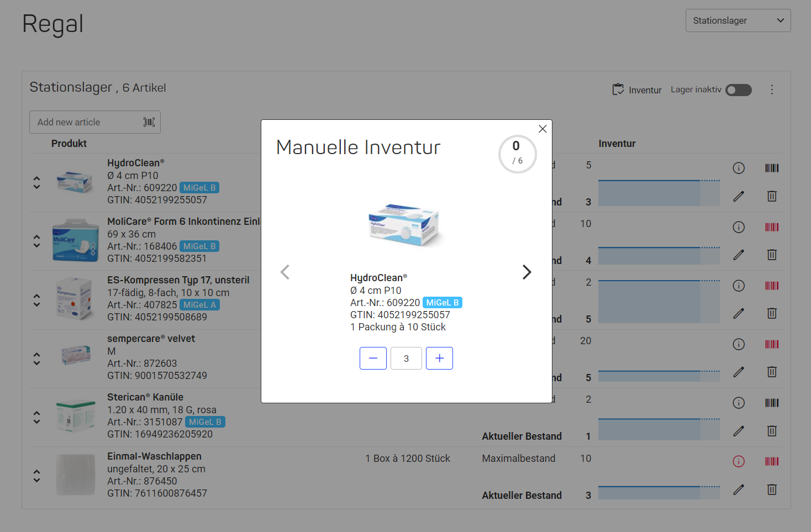This screenshot has height=532, width=811.
Task: Go to previous article in inventory dialog
Action: click(x=285, y=272)
